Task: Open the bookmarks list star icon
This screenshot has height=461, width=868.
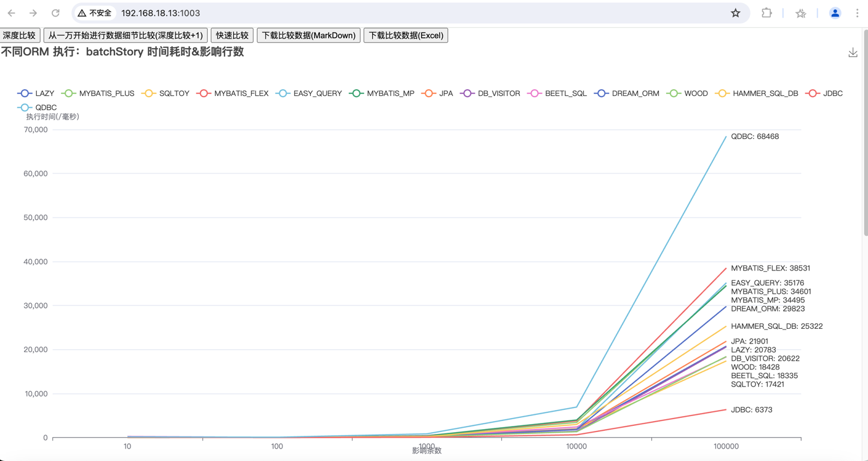Action: (800, 13)
